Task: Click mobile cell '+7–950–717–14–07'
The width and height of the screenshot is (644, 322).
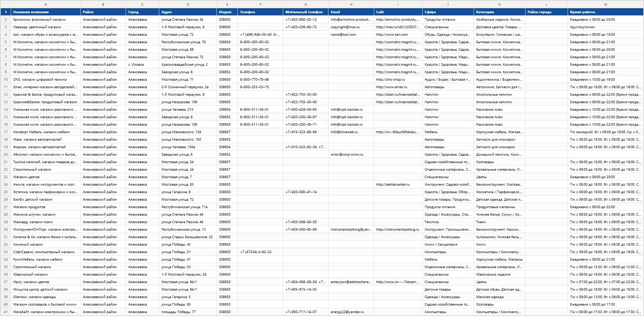Action: point(306,312)
